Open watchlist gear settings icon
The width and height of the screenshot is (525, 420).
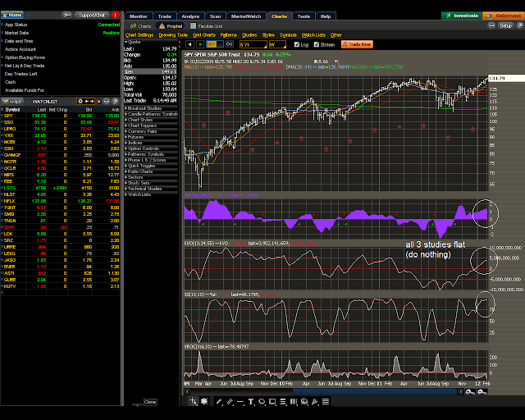coord(80,101)
